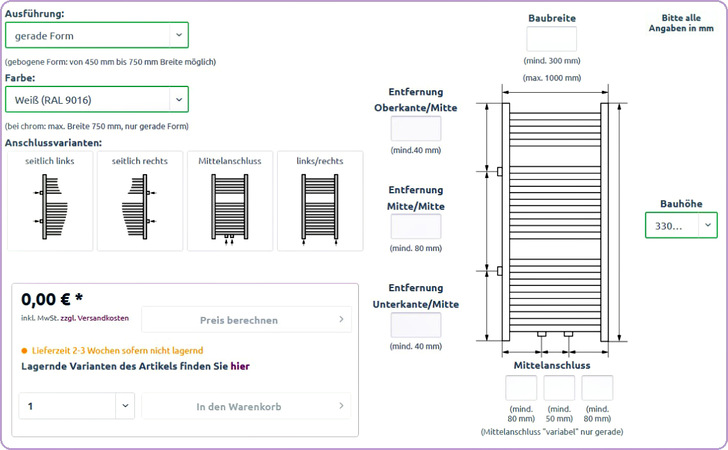Click the 'Entfernung Mitte/Mitte' input field
The width and height of the screenshot is (728, 450).
tap(415, 227)
